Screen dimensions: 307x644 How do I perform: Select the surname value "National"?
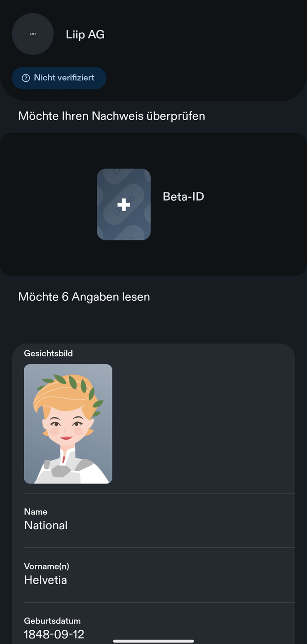[46, 526]
